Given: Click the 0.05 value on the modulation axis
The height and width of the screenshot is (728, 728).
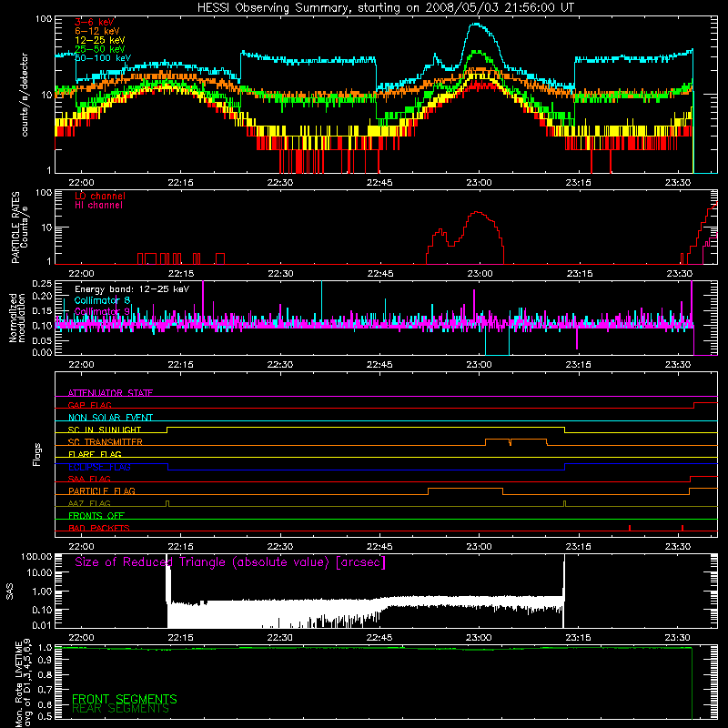Looking at the screenshot, I should click(x=42, y=340).
